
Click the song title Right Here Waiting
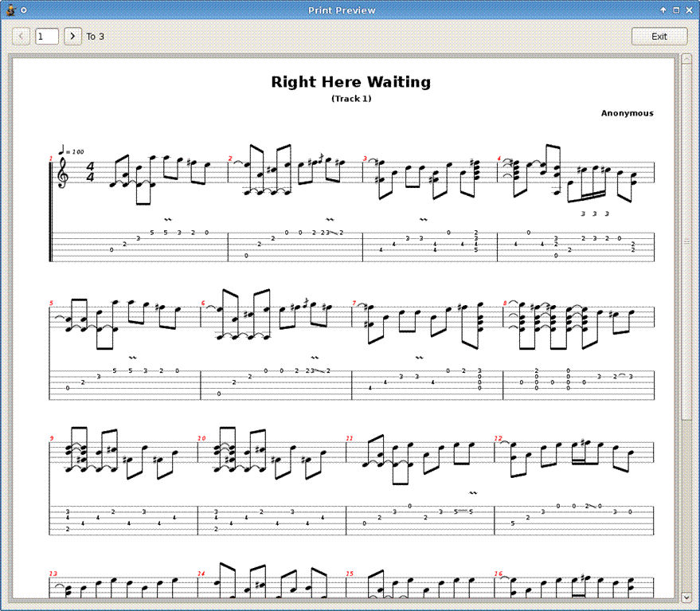click(x=350, y=82)
